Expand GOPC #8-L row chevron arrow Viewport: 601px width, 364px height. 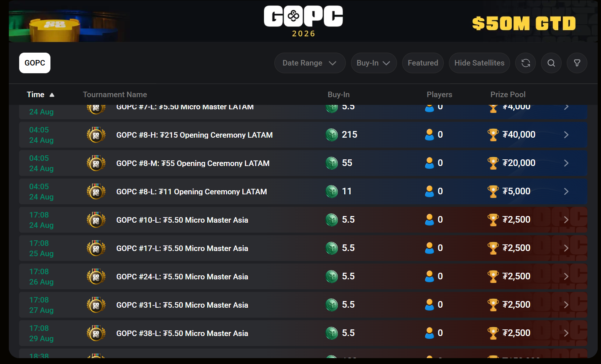click(566, 191)
